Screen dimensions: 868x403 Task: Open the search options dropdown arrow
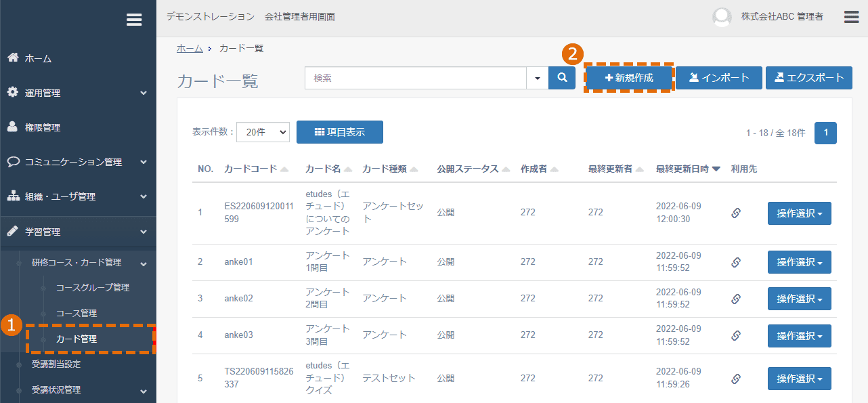538,78
